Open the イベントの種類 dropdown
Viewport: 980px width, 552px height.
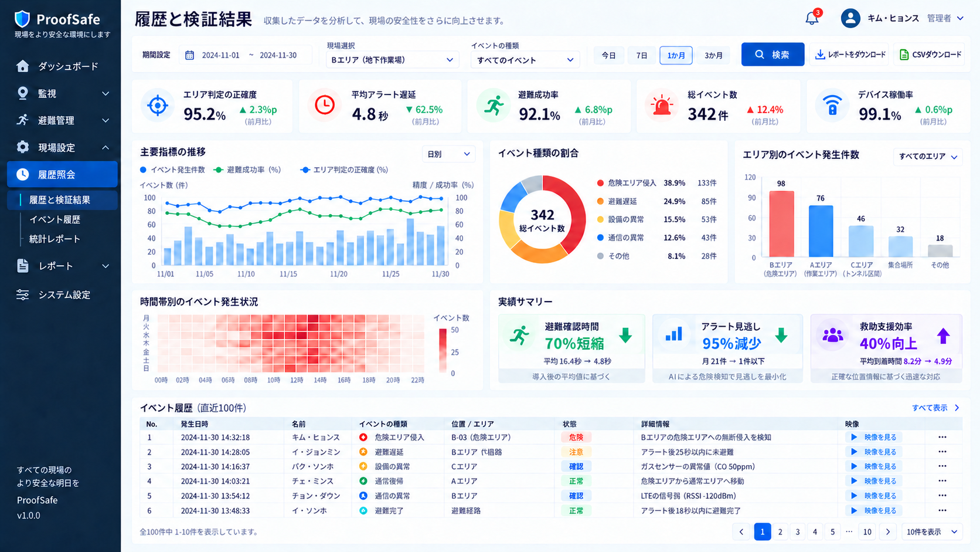(525, 60)
